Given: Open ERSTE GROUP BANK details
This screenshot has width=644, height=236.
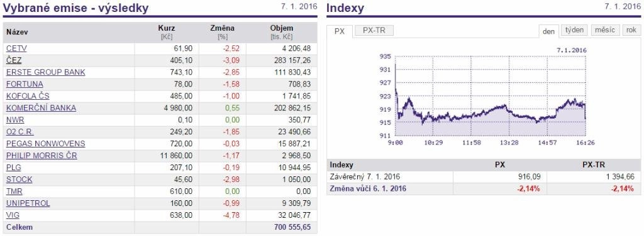Looking at the screenshot, I should click(45, 72).
